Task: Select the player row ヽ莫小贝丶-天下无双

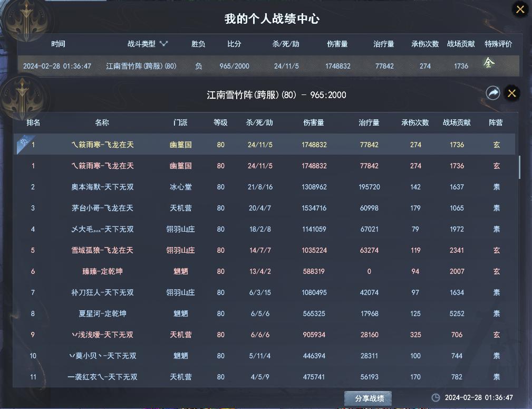Action: 264,355
